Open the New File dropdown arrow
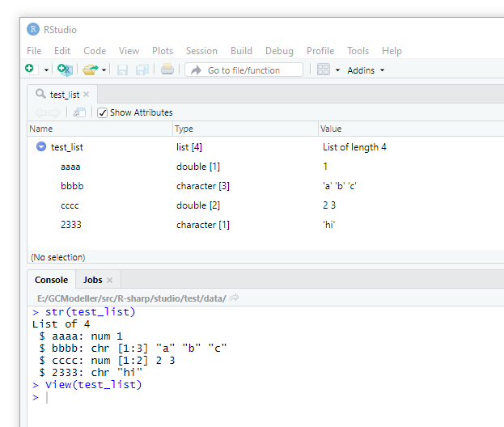Image resolution: width=504 pixels, height=427 pixels. (46, 70)
